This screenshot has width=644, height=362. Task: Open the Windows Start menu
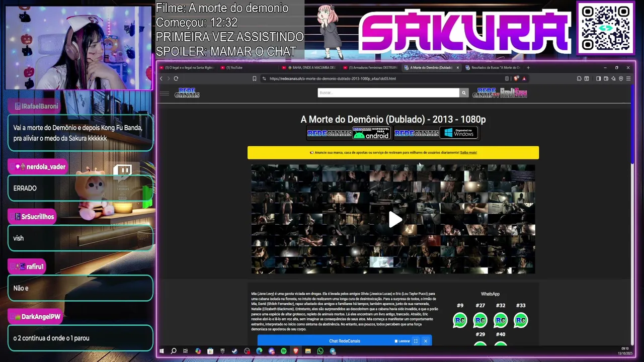click(162, 351)
